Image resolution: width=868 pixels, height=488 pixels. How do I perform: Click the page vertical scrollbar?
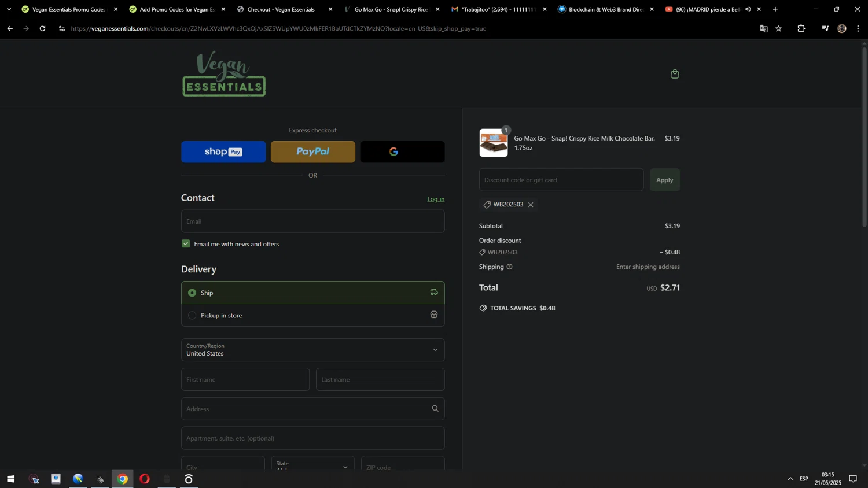coord(865,136)
